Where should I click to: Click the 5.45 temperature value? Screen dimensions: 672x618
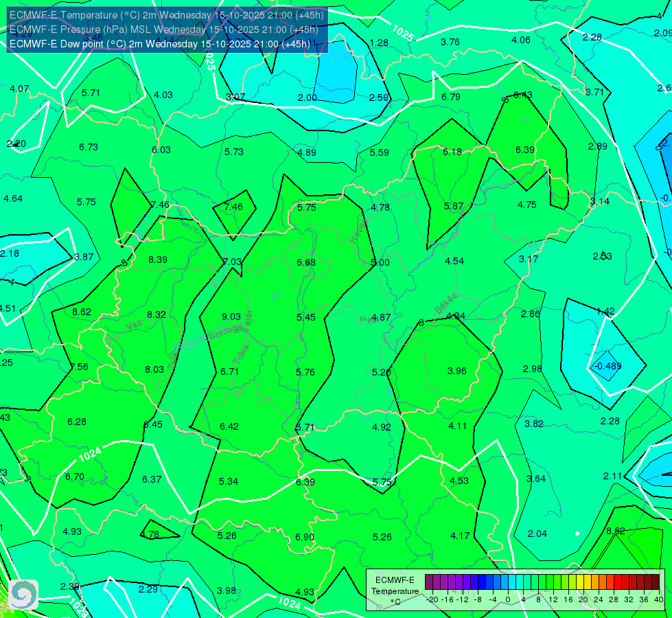pyautogui.click(x=306, y=317)
